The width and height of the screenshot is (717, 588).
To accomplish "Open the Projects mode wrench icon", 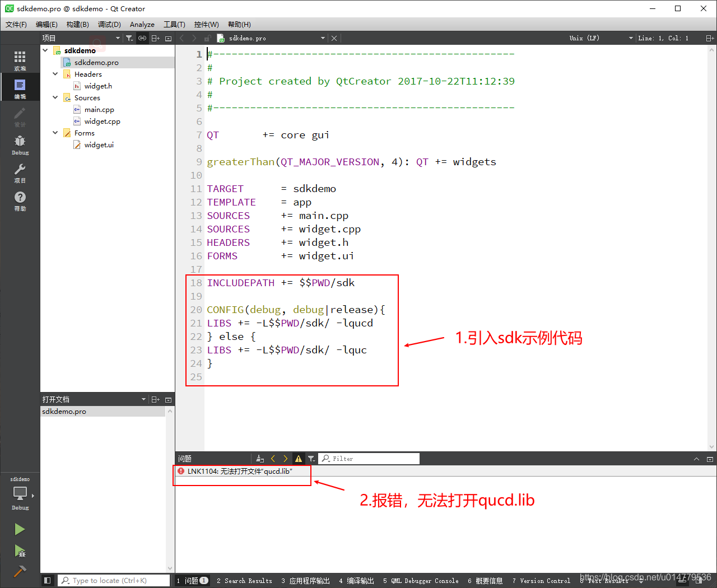I will pos(20,169).
